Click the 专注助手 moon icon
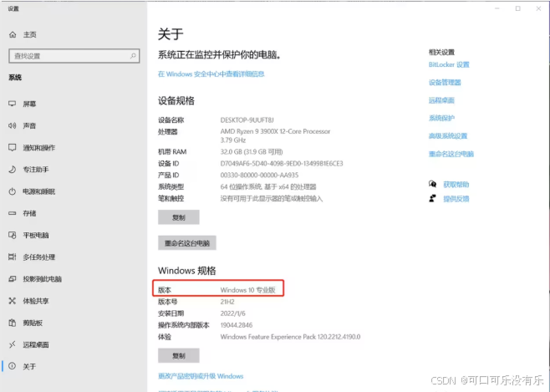Image resolution: width=550 pixels, height=392 pixels. (x=13, y=170)
